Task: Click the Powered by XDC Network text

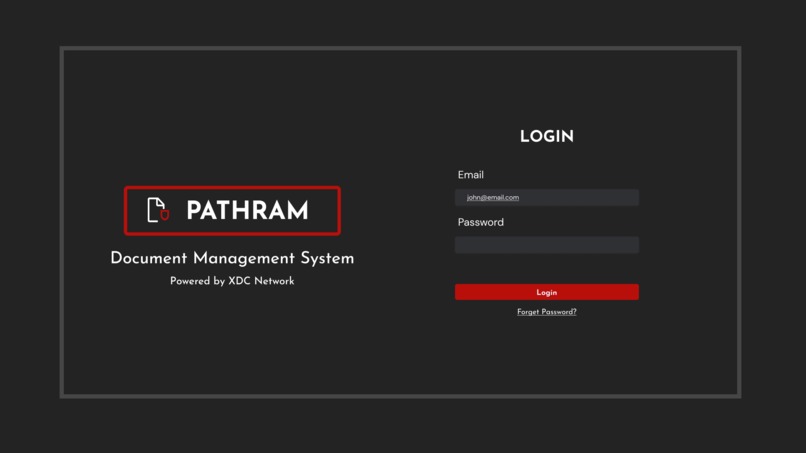Action: point(232,281)
